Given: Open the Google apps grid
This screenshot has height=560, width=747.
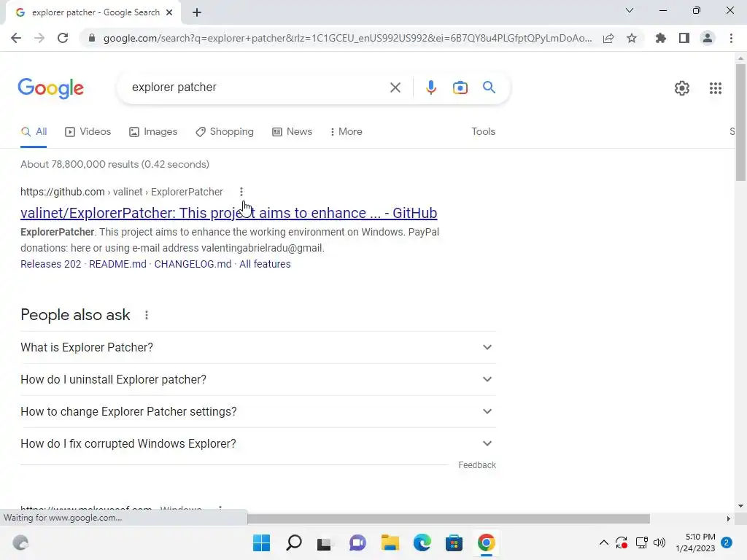Looking at the screenshot, I should (x=715, y=88).
